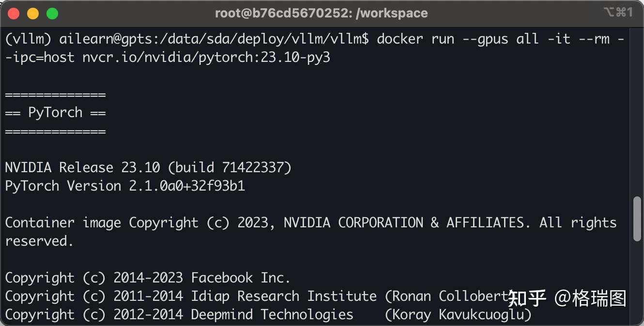This screenshot has width=644, height=326.
Task: Click the green zoom window button
Action: pyautogui.click(x=52, y=14)
